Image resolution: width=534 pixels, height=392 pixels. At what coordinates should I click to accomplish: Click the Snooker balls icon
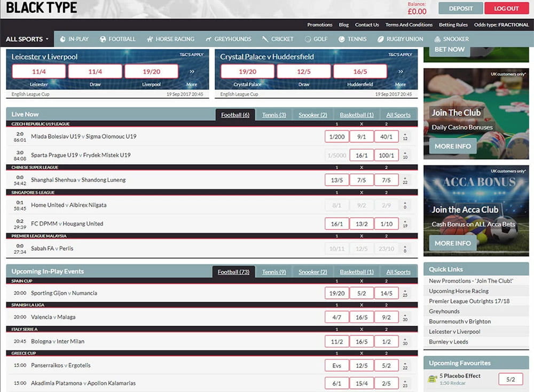(437, 39)
